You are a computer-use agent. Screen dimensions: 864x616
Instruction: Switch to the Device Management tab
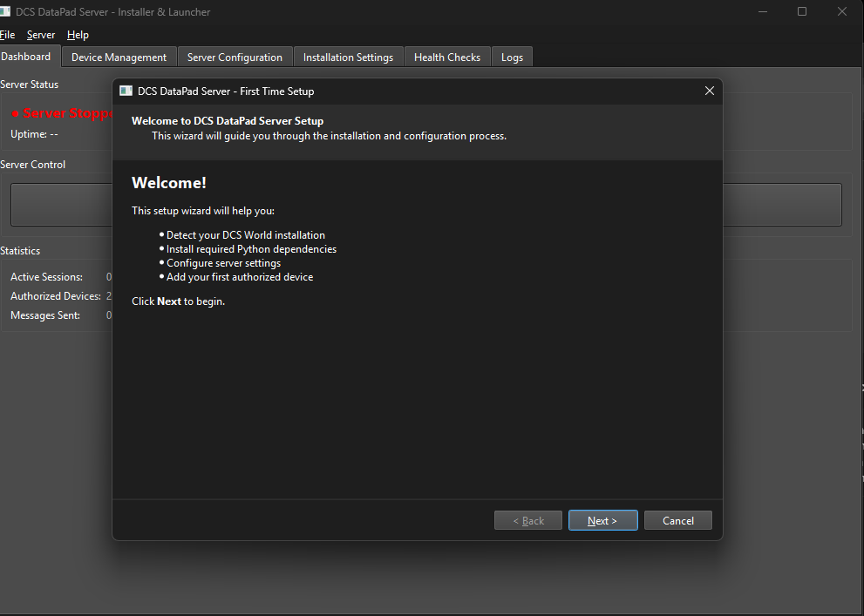point(119,58)
